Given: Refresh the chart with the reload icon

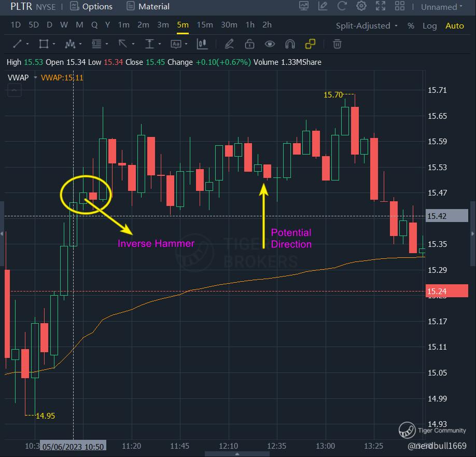Looking at the screenshot, I should [x=342, y=6].
